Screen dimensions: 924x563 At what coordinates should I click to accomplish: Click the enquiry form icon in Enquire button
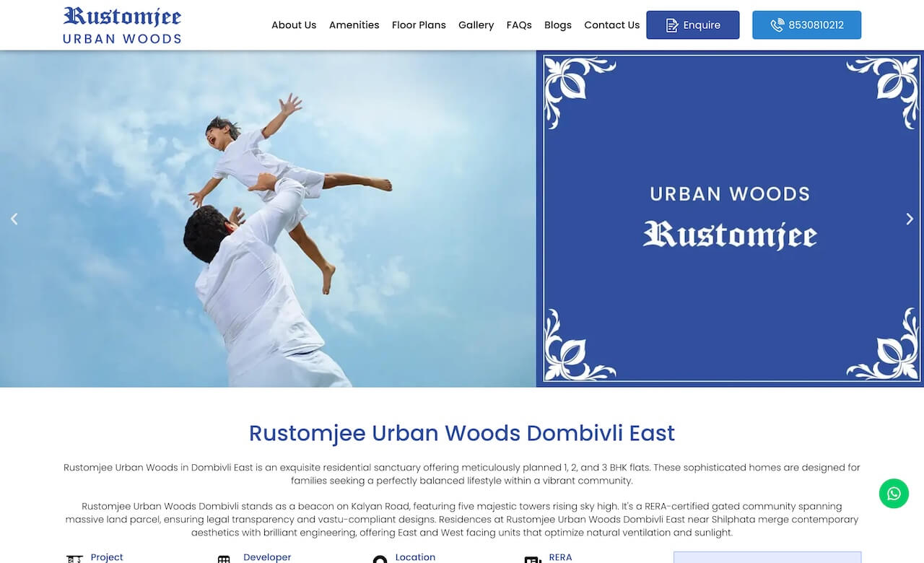click(672, 25)
